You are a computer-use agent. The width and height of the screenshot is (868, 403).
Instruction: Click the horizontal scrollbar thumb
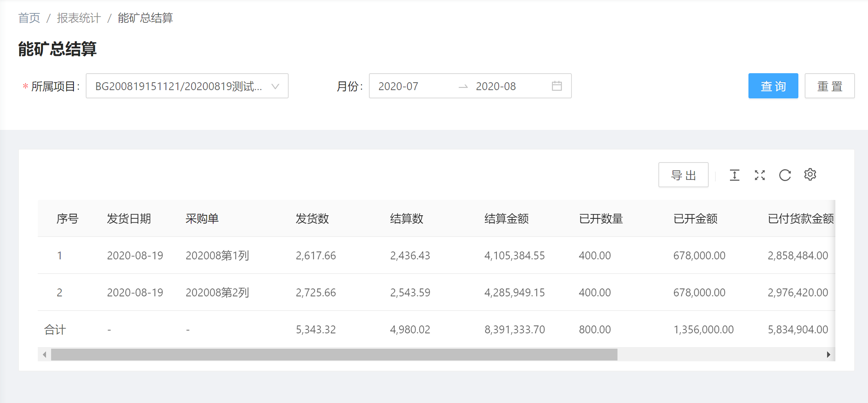[x=334, y=355]
